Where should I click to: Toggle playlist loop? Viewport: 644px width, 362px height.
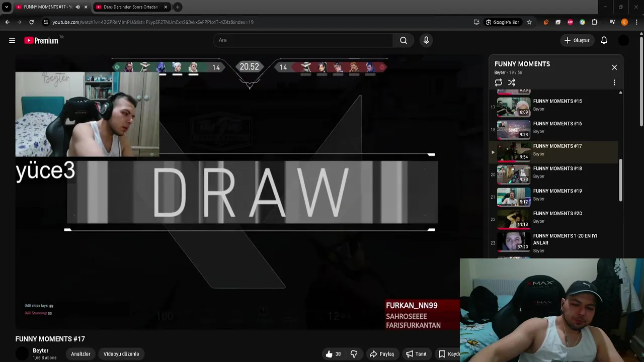tap(499, 82)
